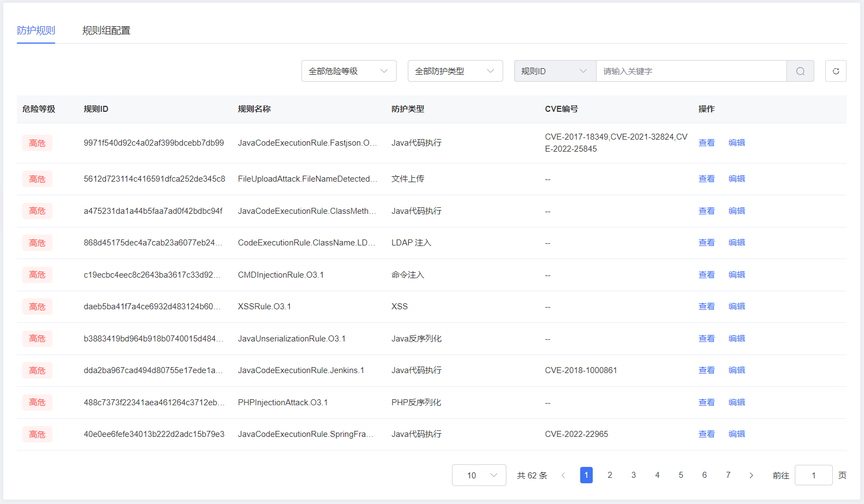864x504 pixels.
Task: Go to page 3 in pagination
Action: click(634, 475)
